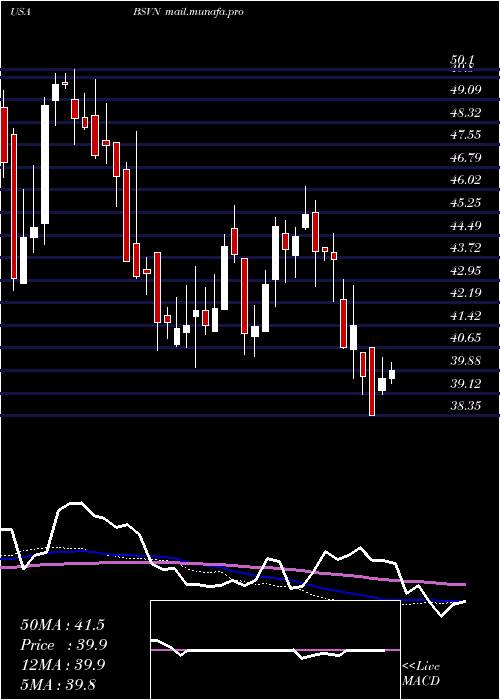The height and width of the screenshot is (700, 500).
Task: Click the 46.02 price axis label
Action: click(x=467, y=180)
